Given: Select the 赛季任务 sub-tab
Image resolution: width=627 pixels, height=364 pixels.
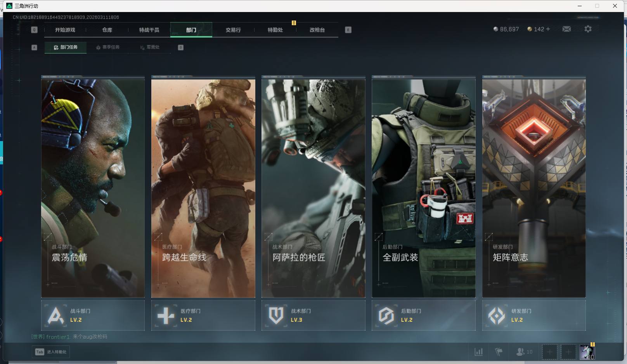Looking at the screenshot, I should coord(108,47).
